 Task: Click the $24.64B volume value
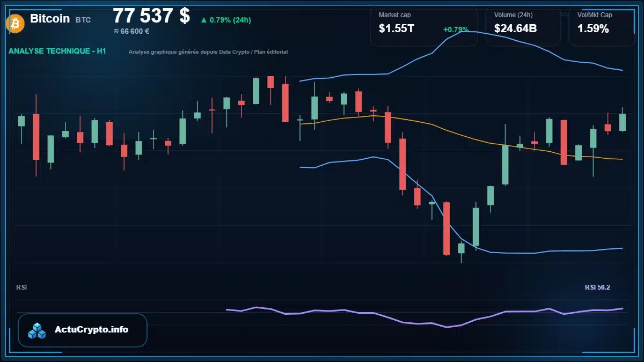[x=515, y=29]
